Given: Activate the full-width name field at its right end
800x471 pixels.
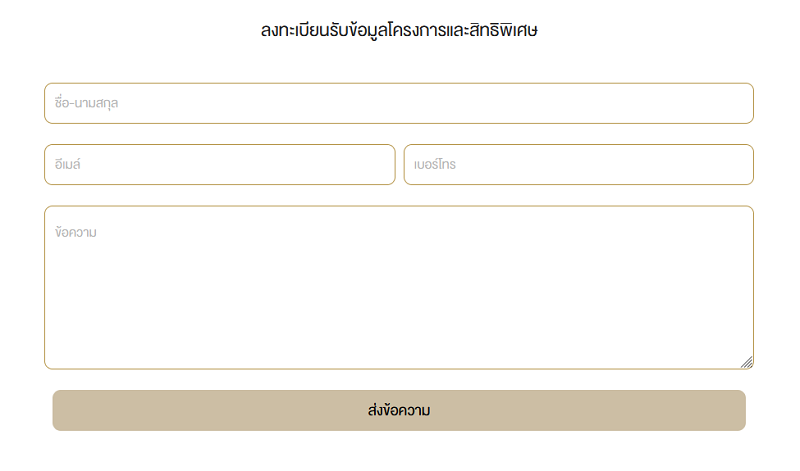Looking at the screenshot, I should coord(714,103).
